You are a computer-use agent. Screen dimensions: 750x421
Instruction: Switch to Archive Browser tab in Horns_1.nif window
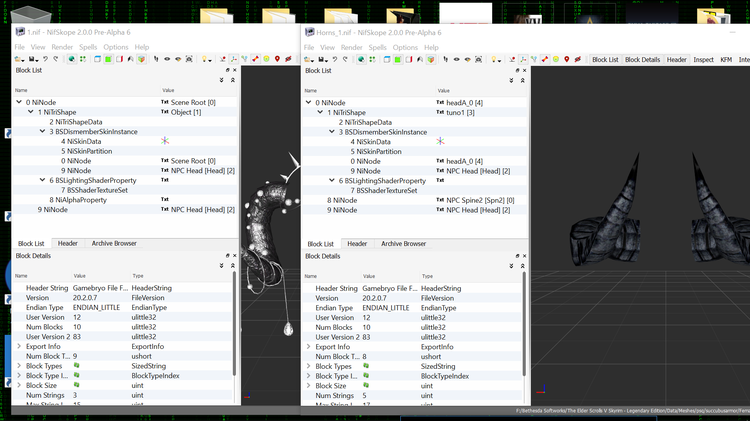(403, 244)
